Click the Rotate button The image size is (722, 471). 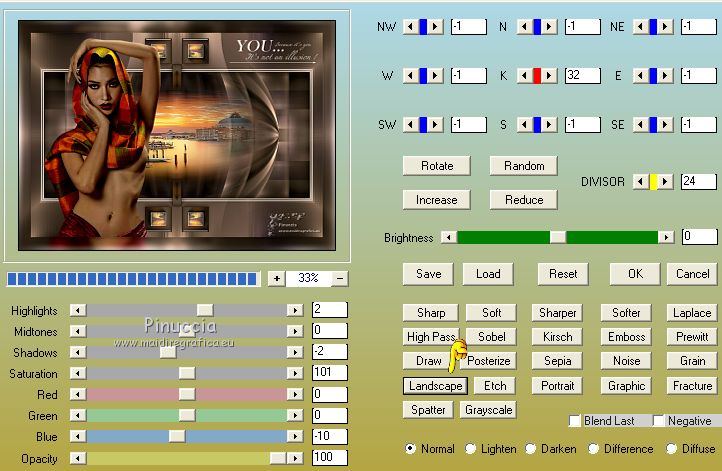(x=437, y=166)
